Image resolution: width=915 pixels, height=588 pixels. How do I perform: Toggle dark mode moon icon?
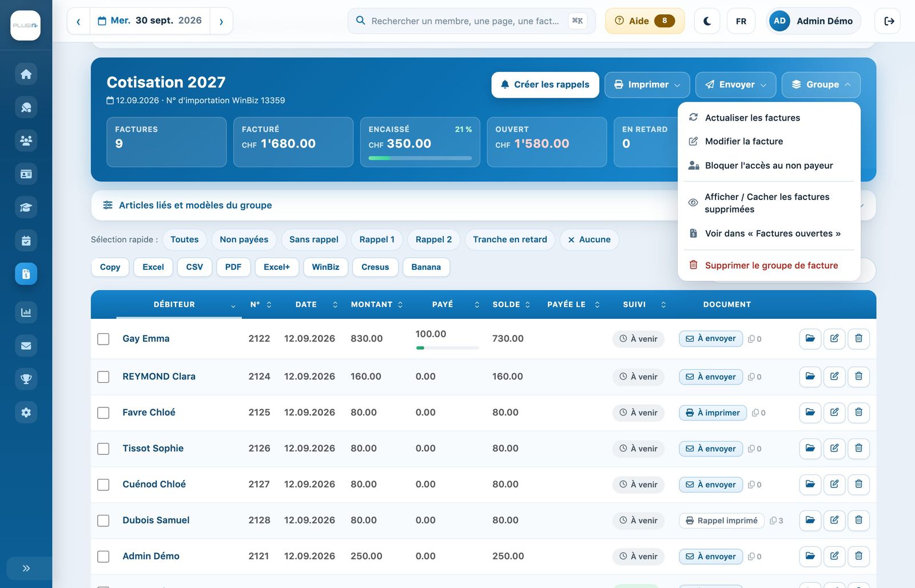(x=707, y=21)
